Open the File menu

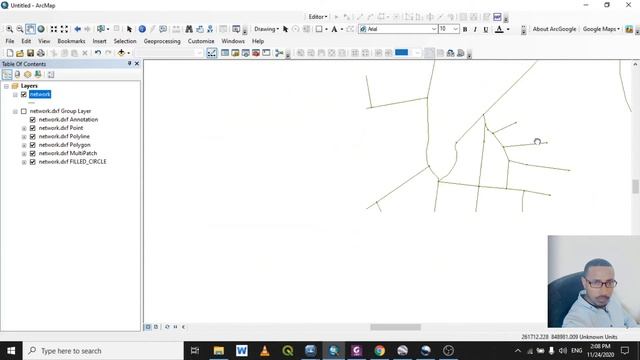(10, 41)
